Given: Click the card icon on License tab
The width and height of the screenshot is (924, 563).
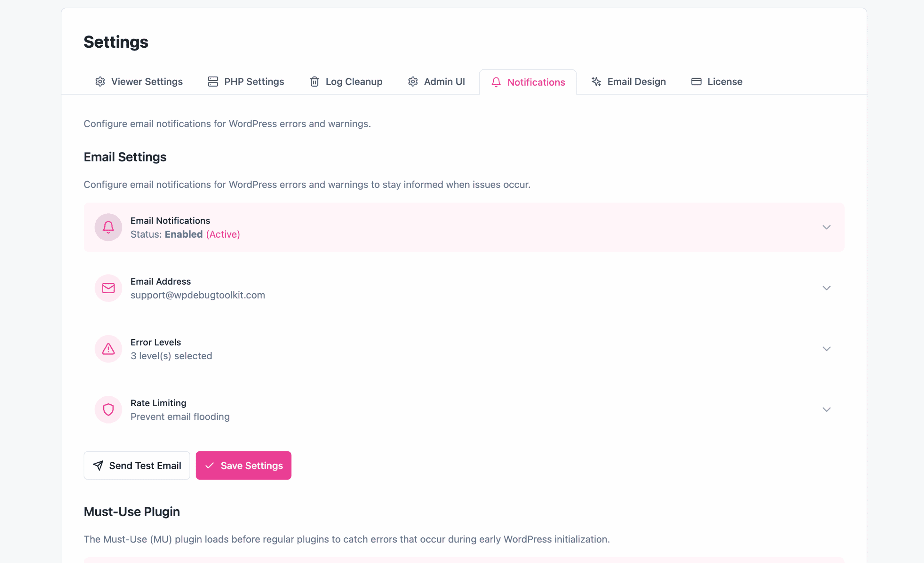Looking at the screenshot, I should 696,81.
